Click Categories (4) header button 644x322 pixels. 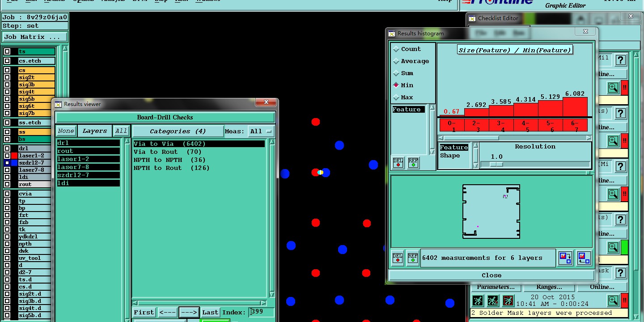[178, 131]
